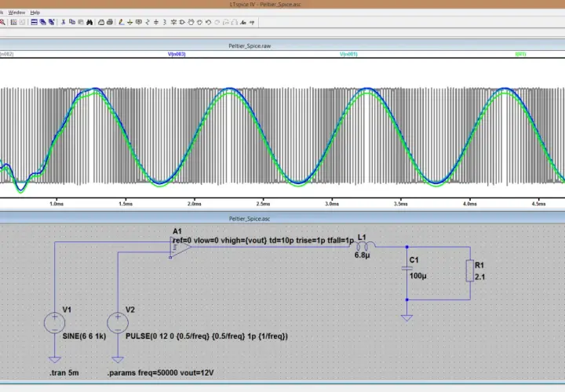Select the Place Diode tool
The width and height of the screenshot is (565, 392).
173,22
